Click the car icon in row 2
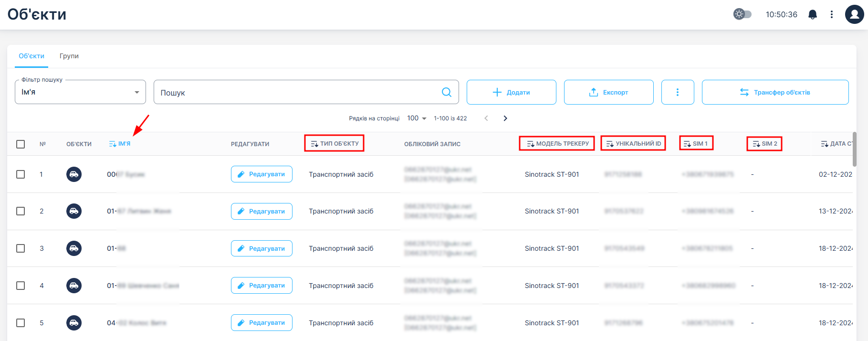Viewport: 868px width, 341px height. [x=74, y=211]
